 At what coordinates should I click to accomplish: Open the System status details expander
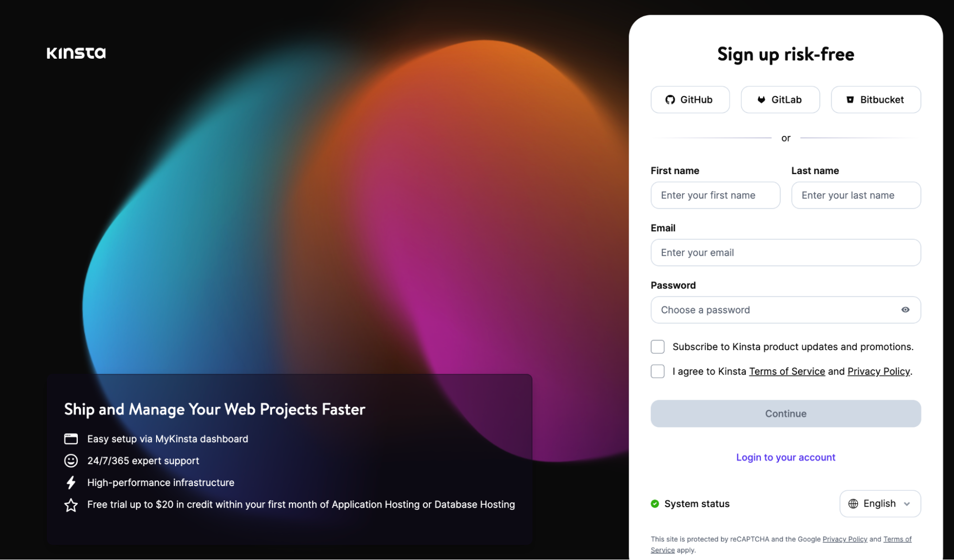(690, 503)
